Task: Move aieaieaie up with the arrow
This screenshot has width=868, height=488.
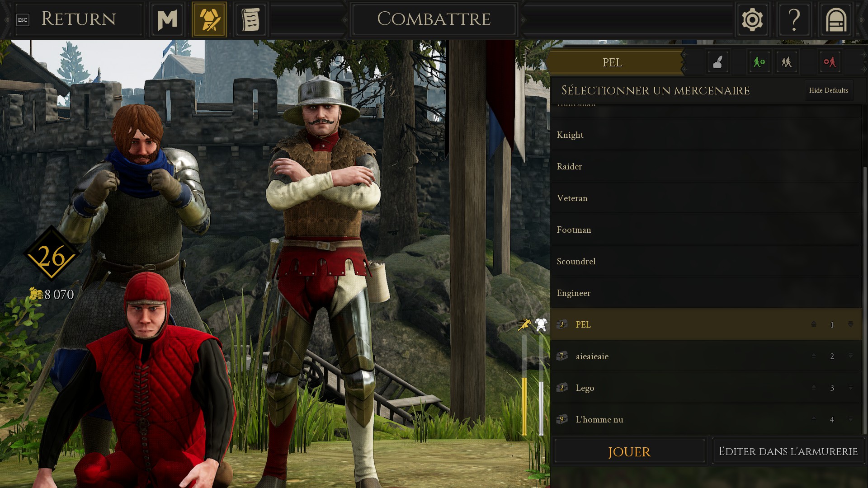Action: [x=814, y=356]
